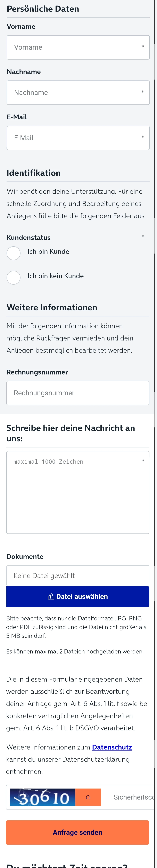
Task: Choose the "Ich bin kein Kunde" option
Action: (14, 277)
